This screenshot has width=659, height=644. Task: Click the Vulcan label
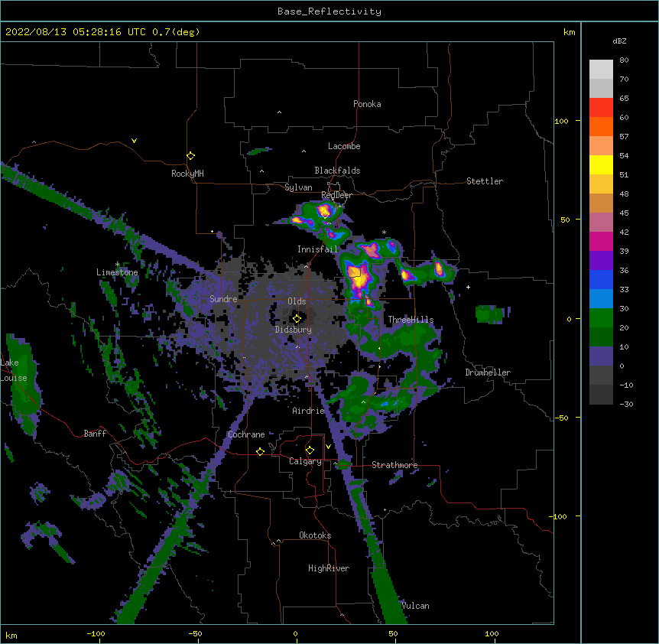pos(416,606)
